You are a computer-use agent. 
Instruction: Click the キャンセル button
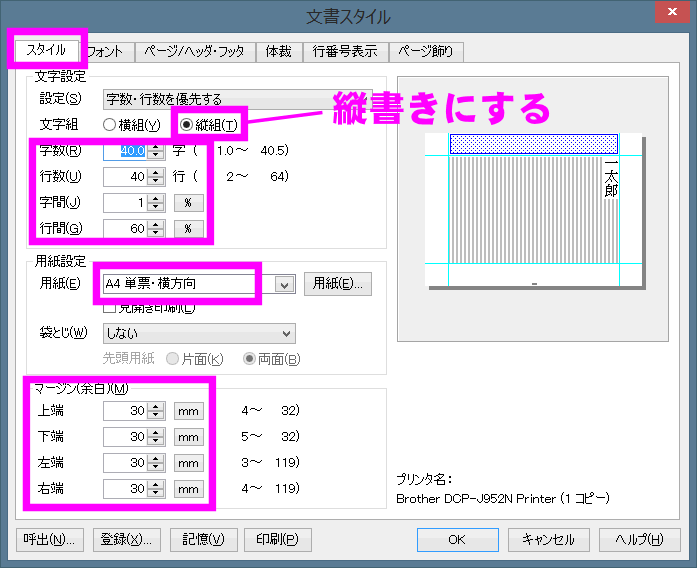pyautogui.click(x=548, y=539)
